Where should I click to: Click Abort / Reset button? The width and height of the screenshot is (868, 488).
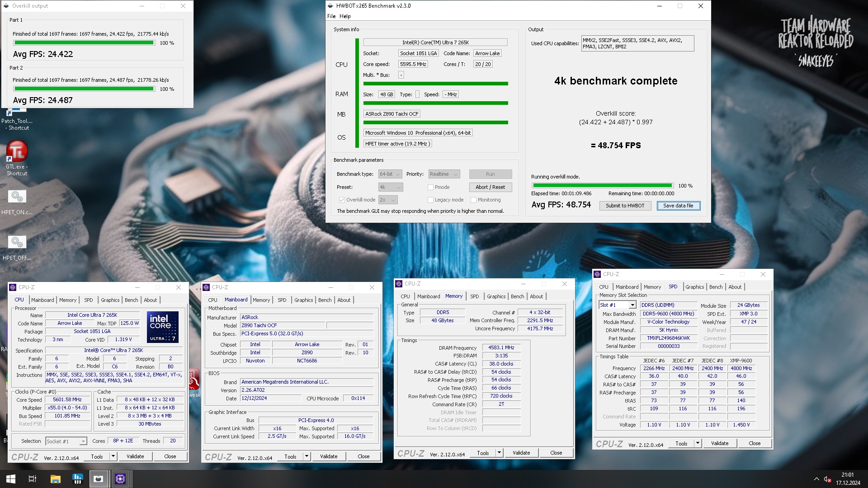pyautogui.click(x=491, y=187)
